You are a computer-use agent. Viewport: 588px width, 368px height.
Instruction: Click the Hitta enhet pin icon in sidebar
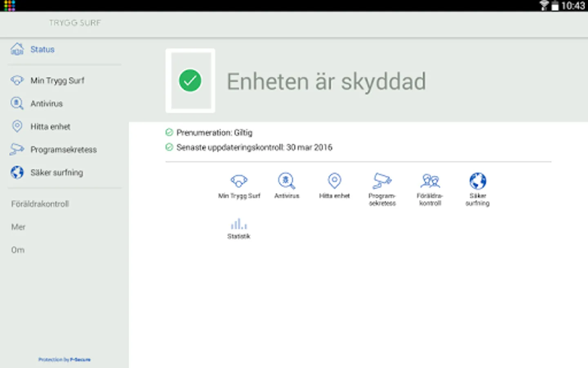click(17, 126)
